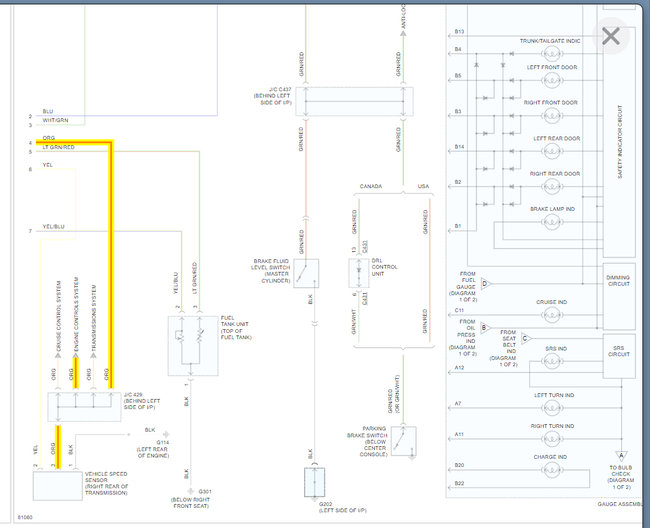Screen dimensions: 650x528
Task: Click the CRUISE CONTROL SYSTEM label
Action: pos(58,316)
